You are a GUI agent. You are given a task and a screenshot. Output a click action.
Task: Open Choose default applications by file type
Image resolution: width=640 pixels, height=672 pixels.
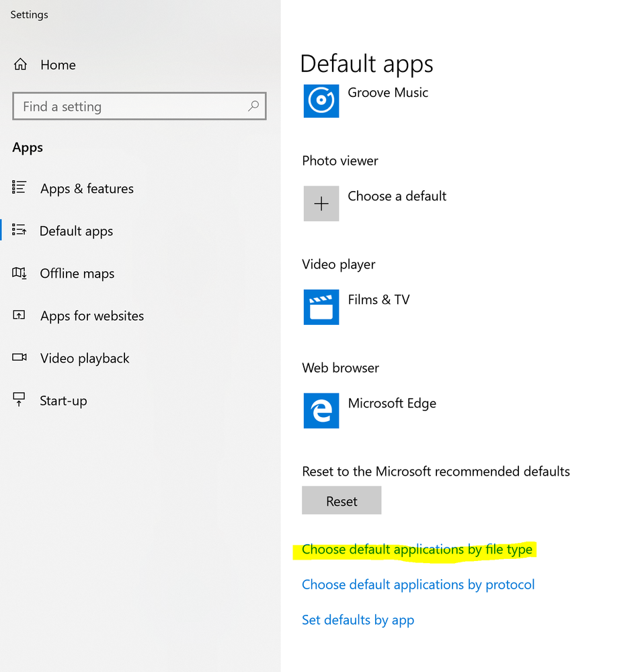point(417,550)
